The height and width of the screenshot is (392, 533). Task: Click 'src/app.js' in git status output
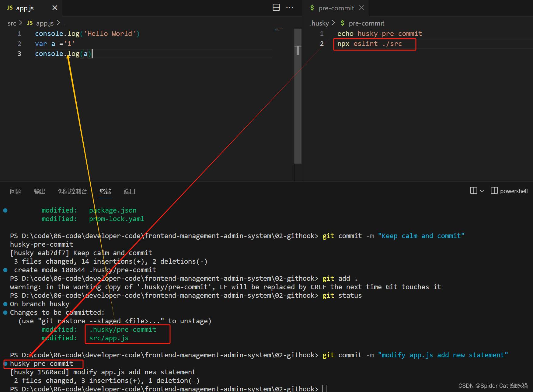pos(109,338)
